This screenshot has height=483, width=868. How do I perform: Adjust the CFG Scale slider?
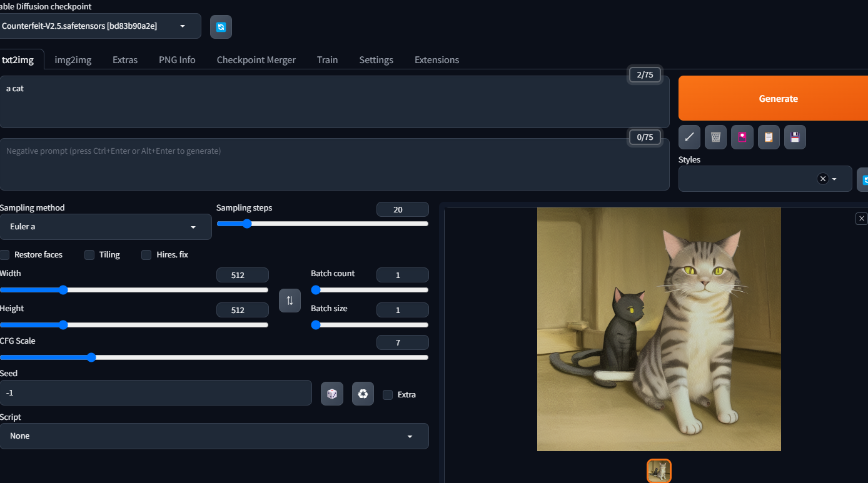point(214,357)
